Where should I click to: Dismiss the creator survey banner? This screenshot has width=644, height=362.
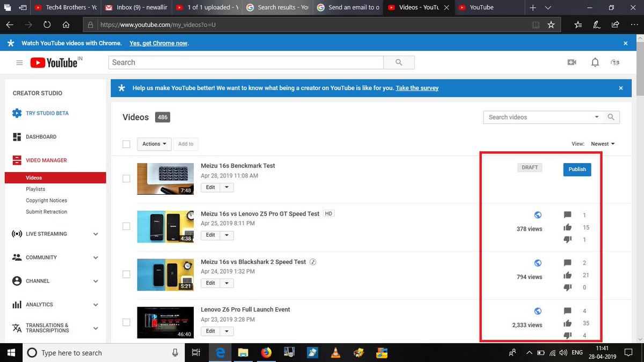point(621,88)
